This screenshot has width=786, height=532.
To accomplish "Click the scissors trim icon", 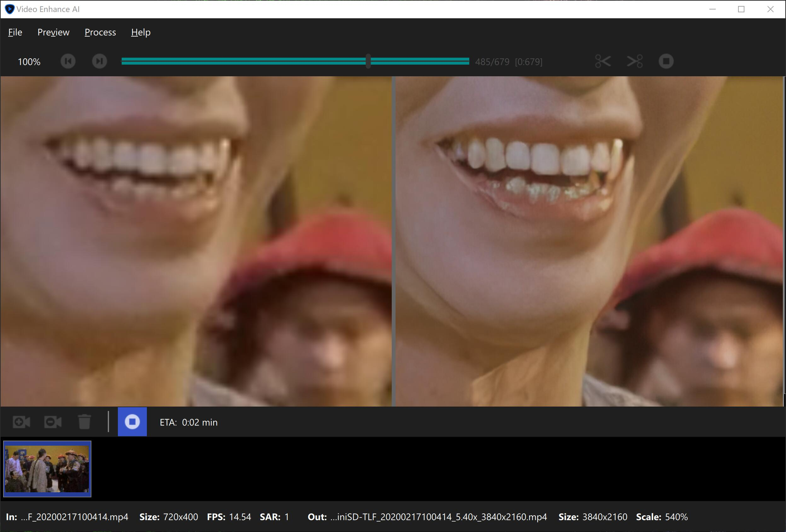I will (x=603, y=61).
